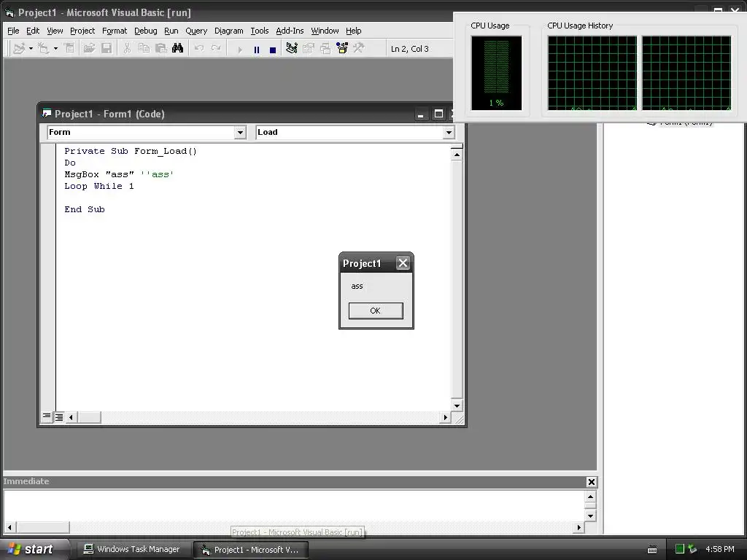Image resolution: width=747 pixels, height=560 pixels.
Task: Expand the Form object dropdown in code window
Action: (x=240, y=133)
